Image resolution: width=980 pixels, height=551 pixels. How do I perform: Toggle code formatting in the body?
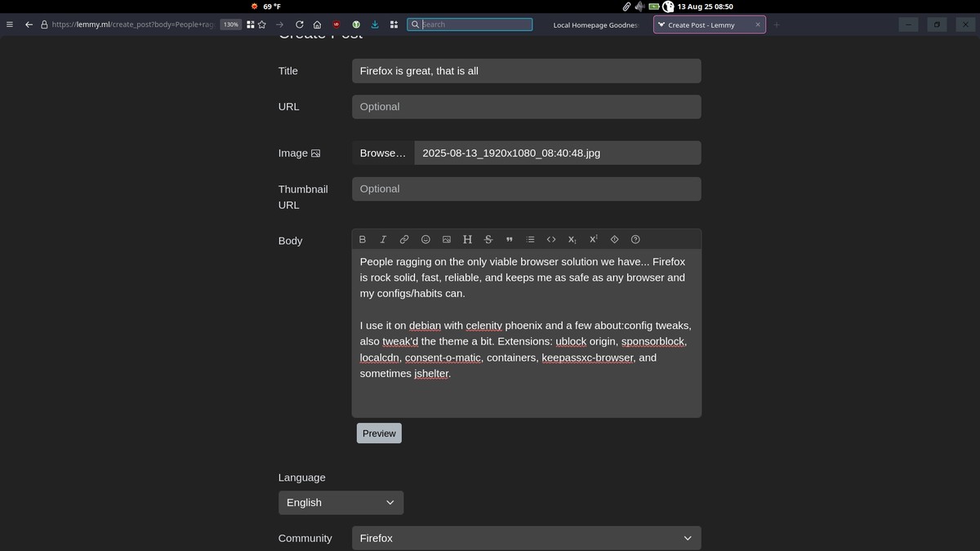click(x=551, y=239)
